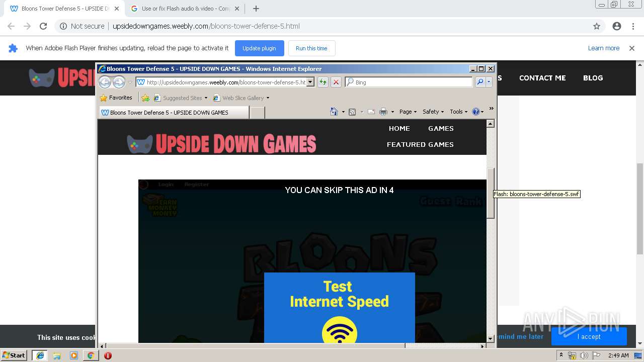Open IE Safety menu
This screenshot has width=644, height=362.
coord(433,112)
